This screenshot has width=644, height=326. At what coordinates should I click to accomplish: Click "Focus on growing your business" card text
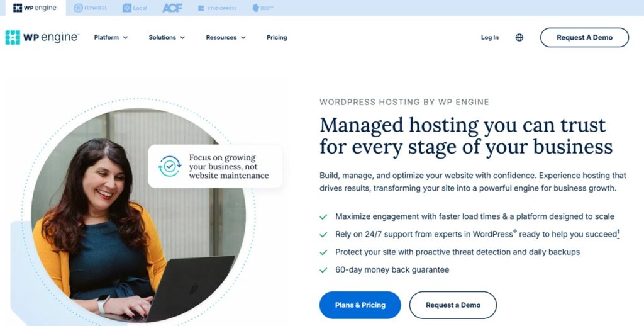tap(229, 167)
